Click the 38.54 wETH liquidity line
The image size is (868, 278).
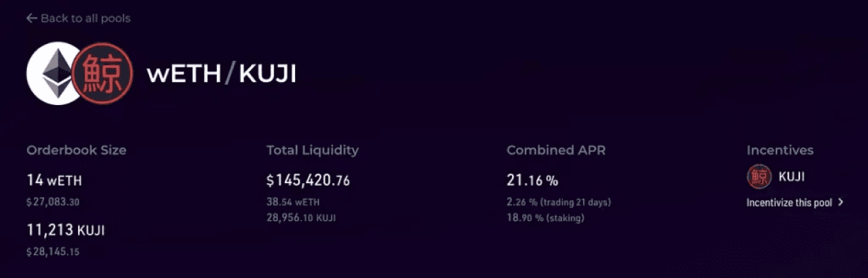coord(293,202)
